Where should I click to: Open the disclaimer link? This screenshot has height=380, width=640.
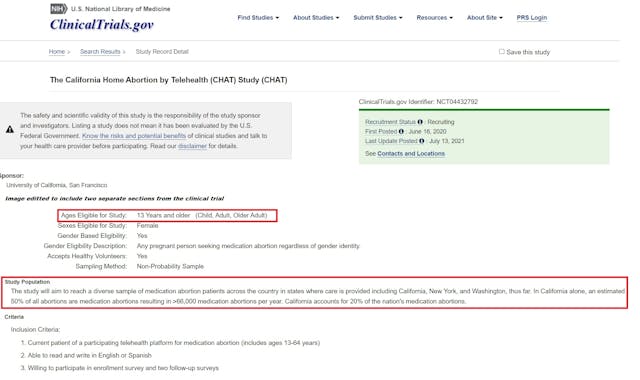[192, 146]
